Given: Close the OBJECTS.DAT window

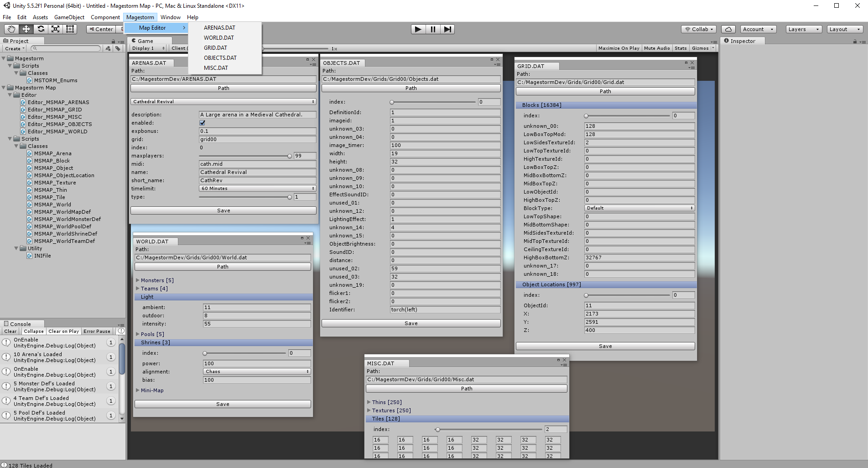Looking at the screenshot, I should (498, 59).
